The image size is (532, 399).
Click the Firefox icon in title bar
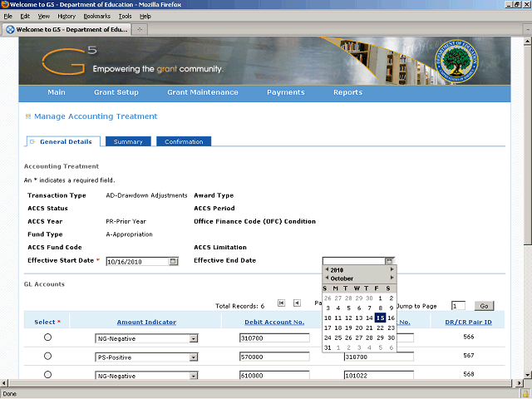tap(5, 4)
